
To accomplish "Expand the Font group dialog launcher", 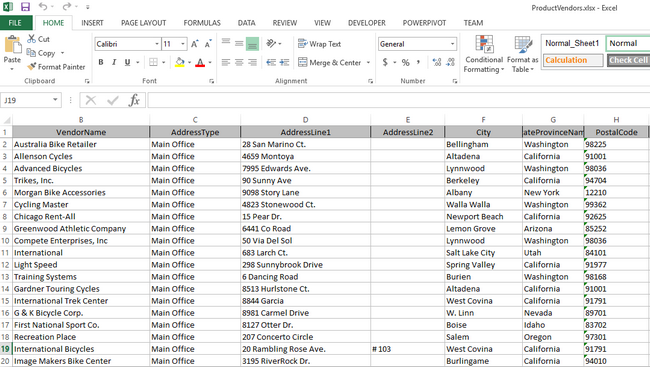I will pos(211,81).
